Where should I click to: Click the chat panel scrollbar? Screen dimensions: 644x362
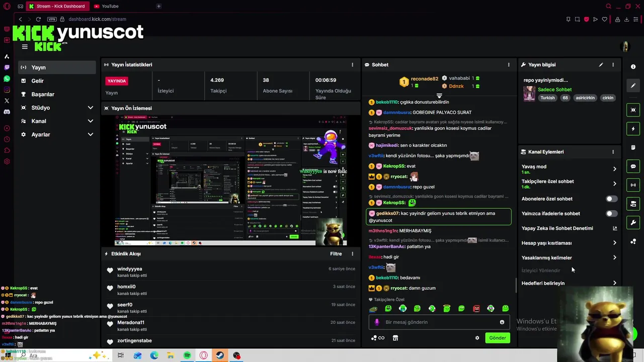pyautogui.click(x=516, y=285)
